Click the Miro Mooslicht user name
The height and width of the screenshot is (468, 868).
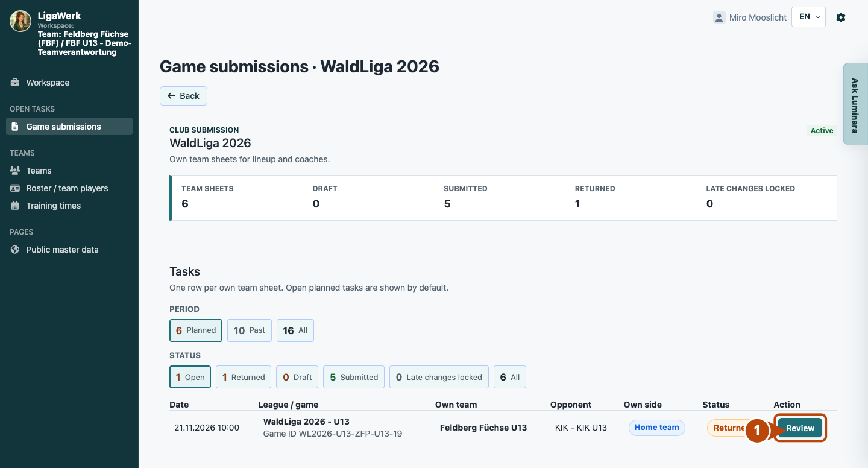click(758, 17)
